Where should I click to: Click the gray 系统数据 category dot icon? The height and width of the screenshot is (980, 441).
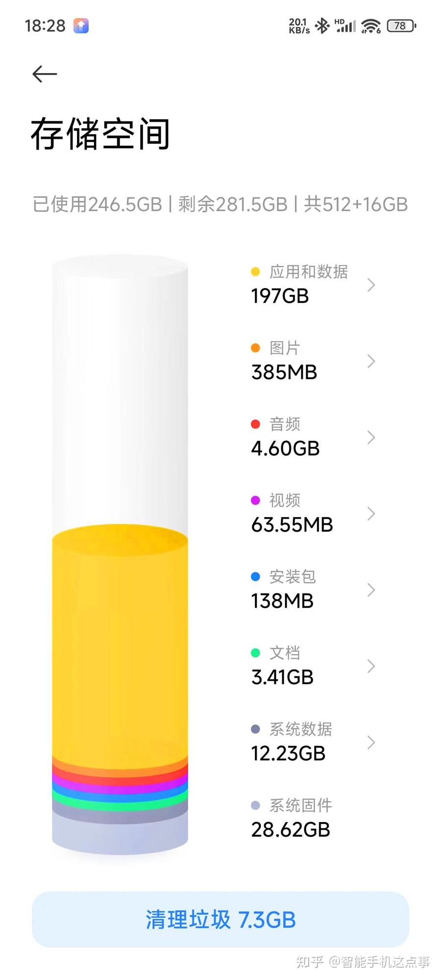pos(256,729)
